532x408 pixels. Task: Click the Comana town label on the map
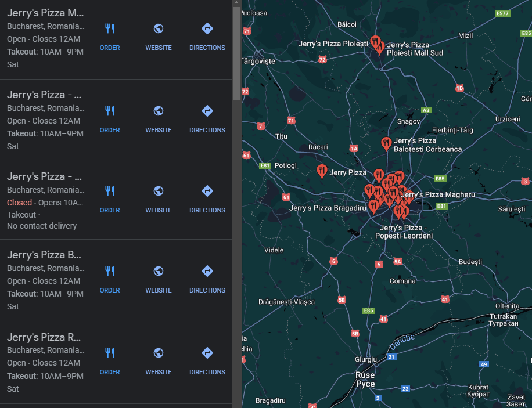402,281
